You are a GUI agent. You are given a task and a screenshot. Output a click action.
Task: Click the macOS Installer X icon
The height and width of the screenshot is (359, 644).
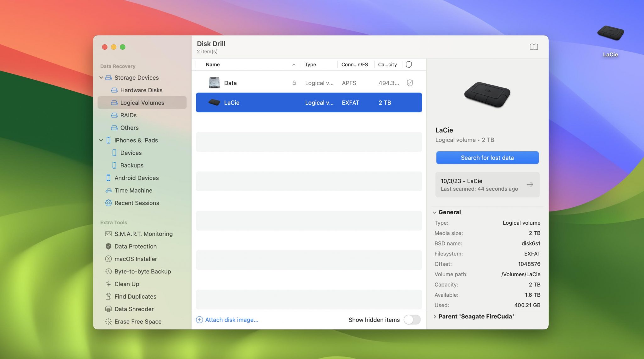click(108, 259)
